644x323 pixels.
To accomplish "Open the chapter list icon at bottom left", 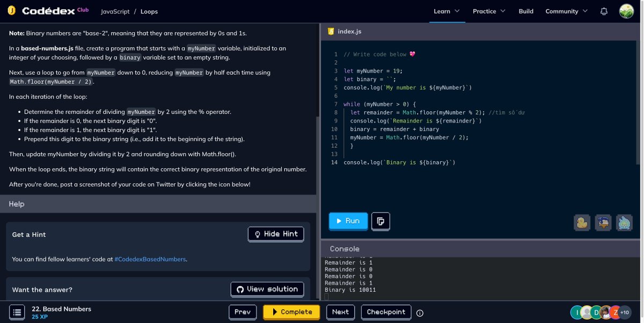I will coord(17,312).
